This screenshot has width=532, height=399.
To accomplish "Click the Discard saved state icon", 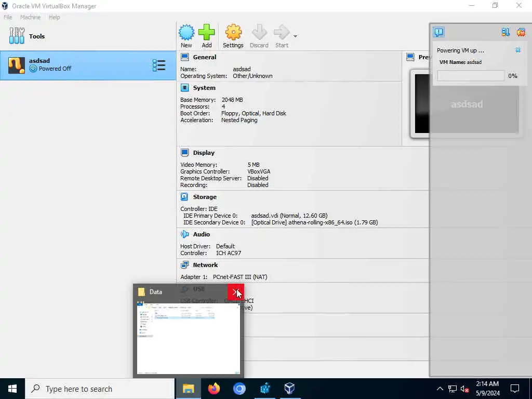I will click(x=259, y=33).
